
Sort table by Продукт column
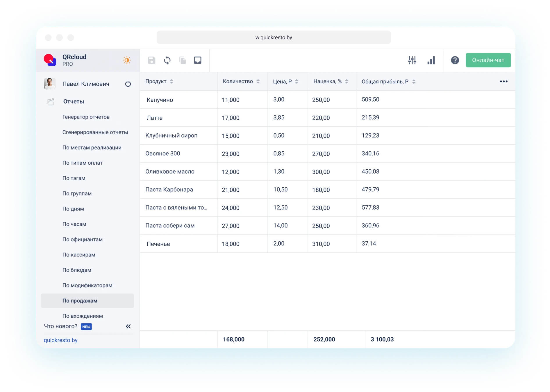tap(172, 82)
